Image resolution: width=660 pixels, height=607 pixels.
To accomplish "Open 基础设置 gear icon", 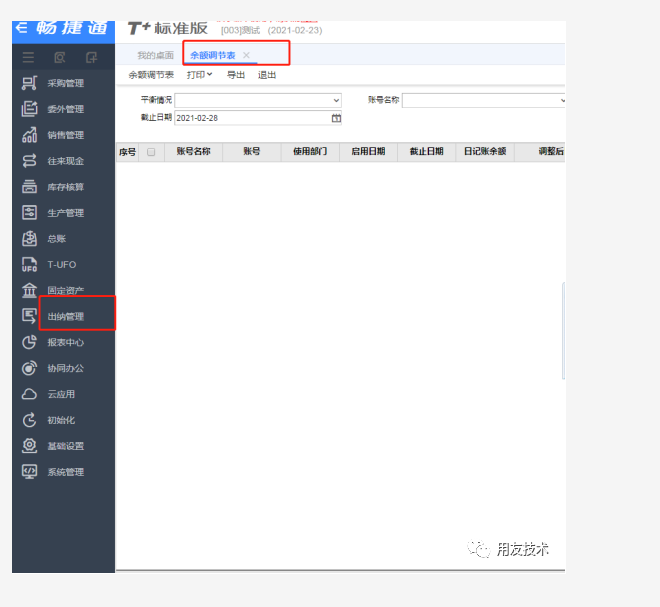I will 29,446.
